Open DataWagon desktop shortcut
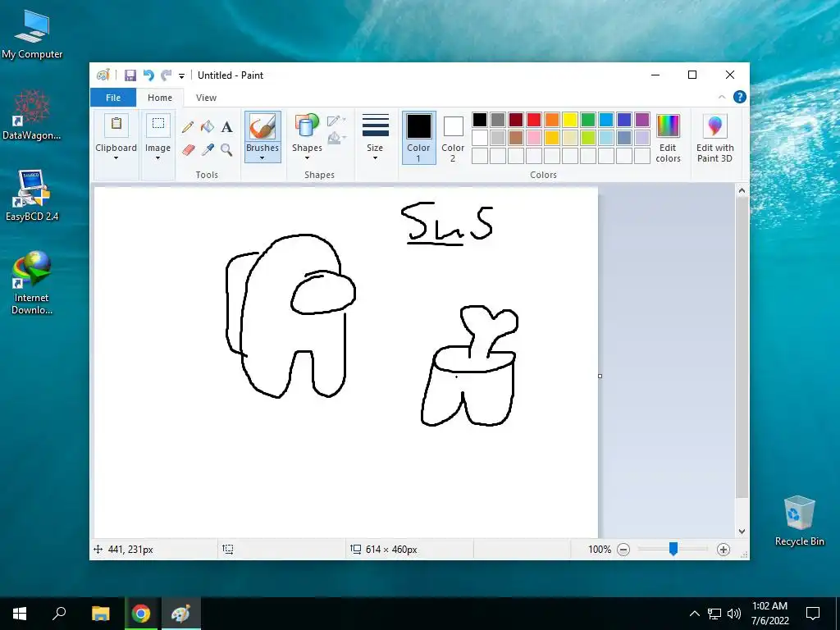The height and width of the screenshot is (630, 840). tap(32, 115)
